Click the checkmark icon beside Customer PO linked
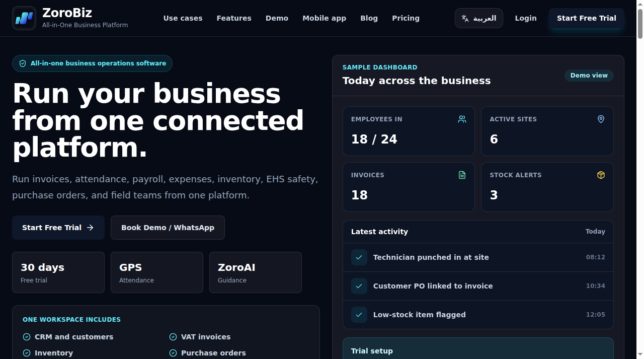 359,286
